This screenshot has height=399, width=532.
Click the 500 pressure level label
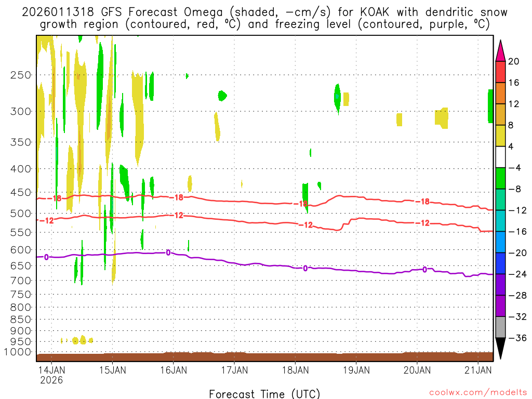coord(21,214)
